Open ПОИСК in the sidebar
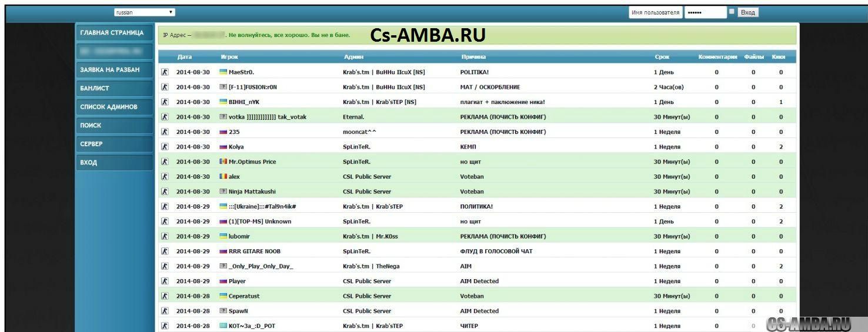This screenshot has width=868, height=332. (114, 125)
